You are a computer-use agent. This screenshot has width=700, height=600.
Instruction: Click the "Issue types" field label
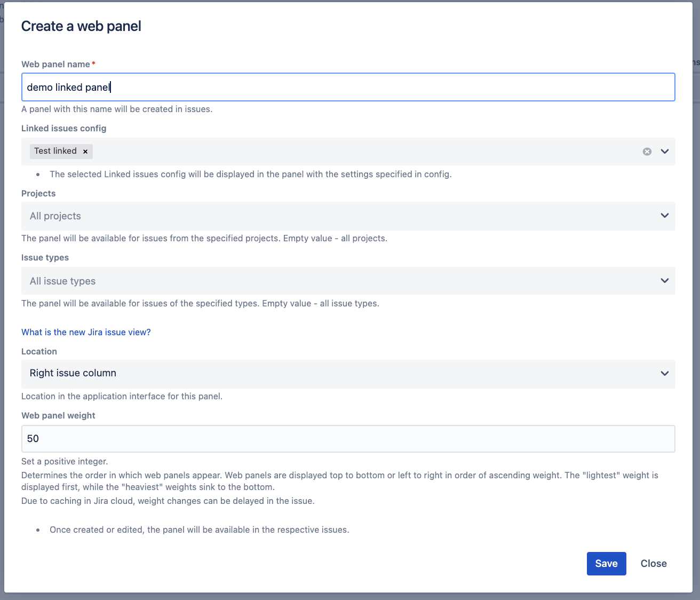click(x=45, y=257)
